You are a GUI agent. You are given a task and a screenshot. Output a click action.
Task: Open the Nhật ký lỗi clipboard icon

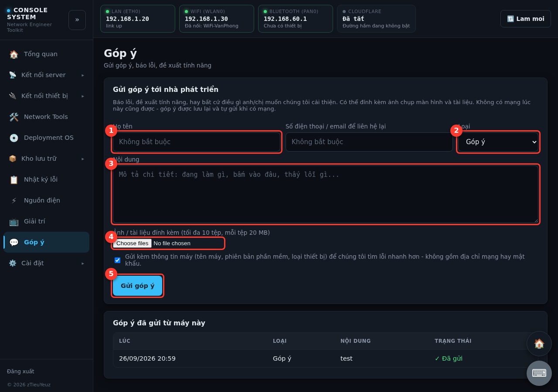coord(14,180)
